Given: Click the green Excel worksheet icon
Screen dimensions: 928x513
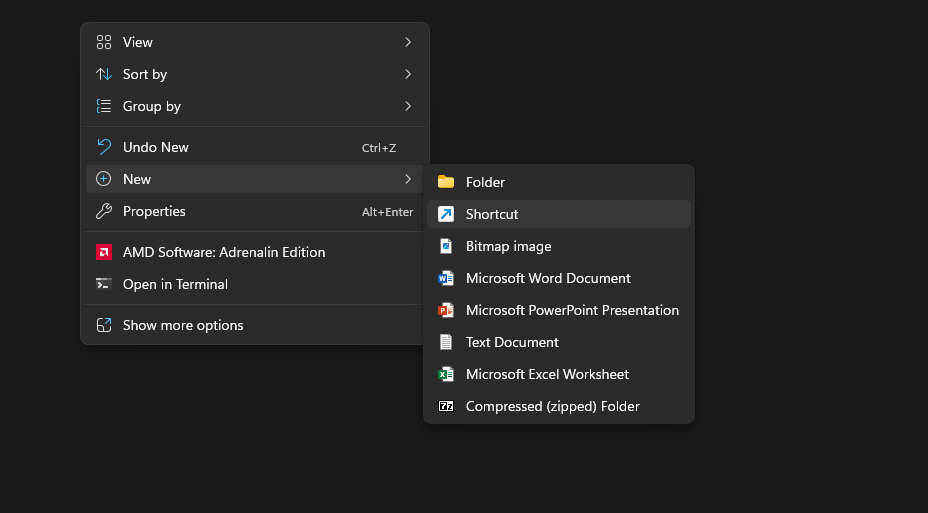Looking at the screenshot, I should [x=446, y=374].
